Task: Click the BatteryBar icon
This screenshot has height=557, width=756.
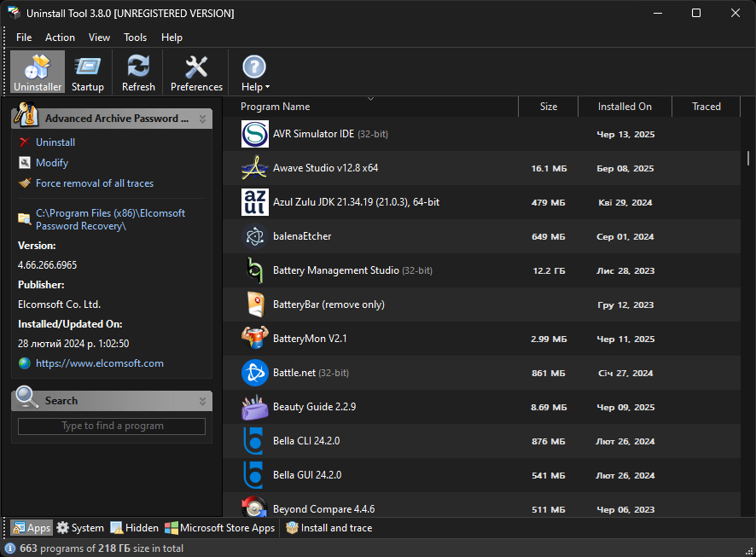Action: (254, 305)
